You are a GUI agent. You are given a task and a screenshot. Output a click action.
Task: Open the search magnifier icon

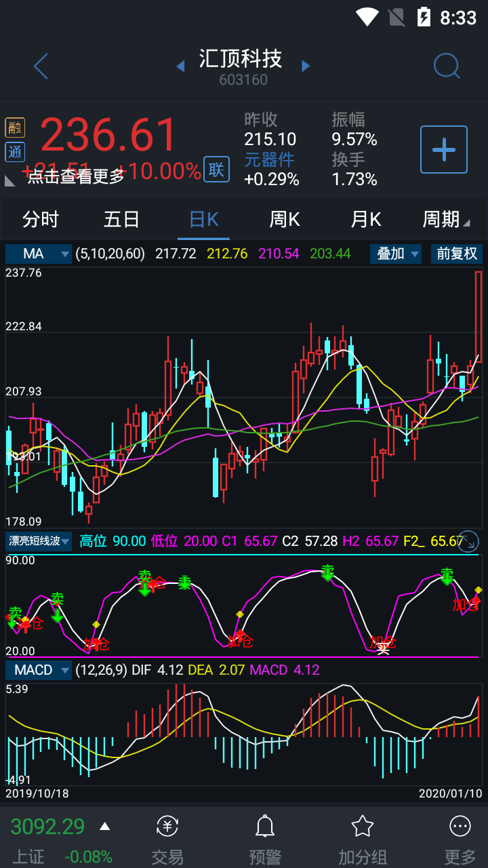[x=447, y=66]
